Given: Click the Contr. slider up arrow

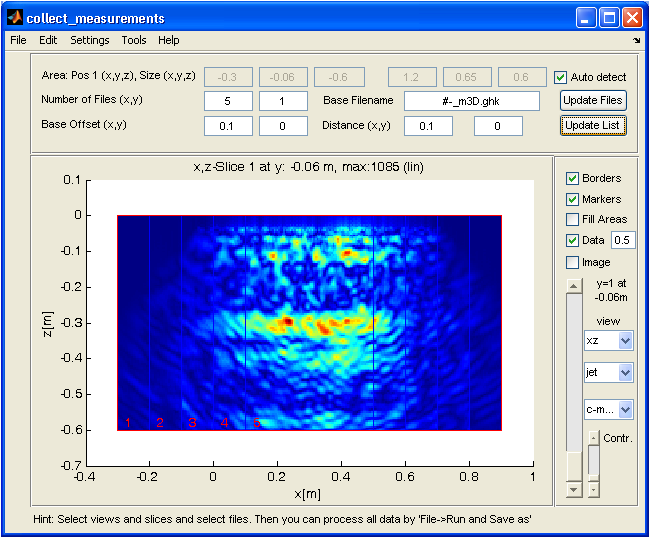Looking at the screenshot, I should [x=594, y=438].
